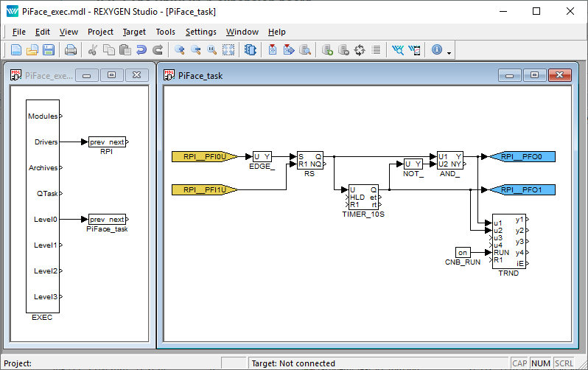Undo the last action via toolbar
The height and width of the screenshot is (370, 588).
click(x=141, y=50)
